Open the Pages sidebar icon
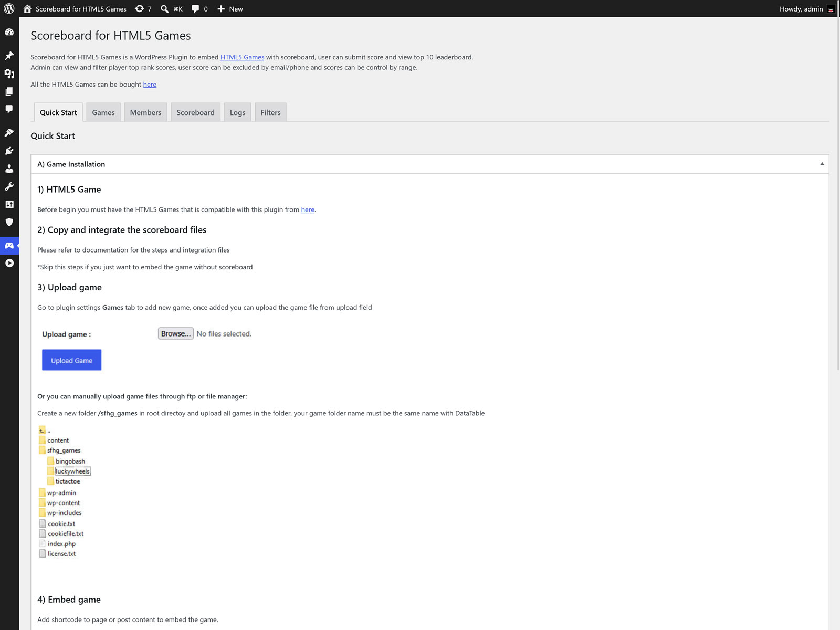This screenshot has height=630, width=840. [9, 91]
